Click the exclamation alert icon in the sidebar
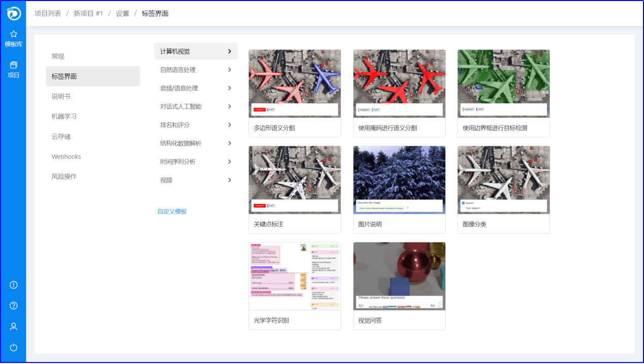 coord(14,285)
